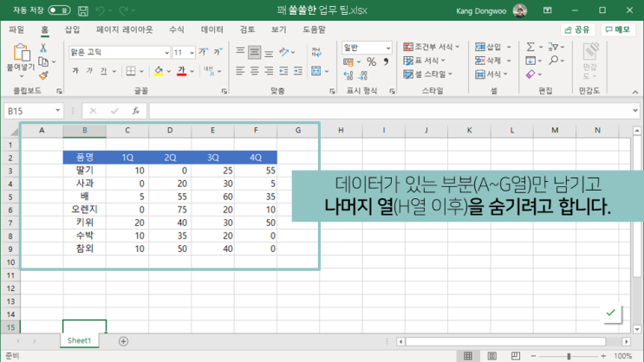Click the Save disk icon
This screenshot has height=362, width=644.
(83, 10)
